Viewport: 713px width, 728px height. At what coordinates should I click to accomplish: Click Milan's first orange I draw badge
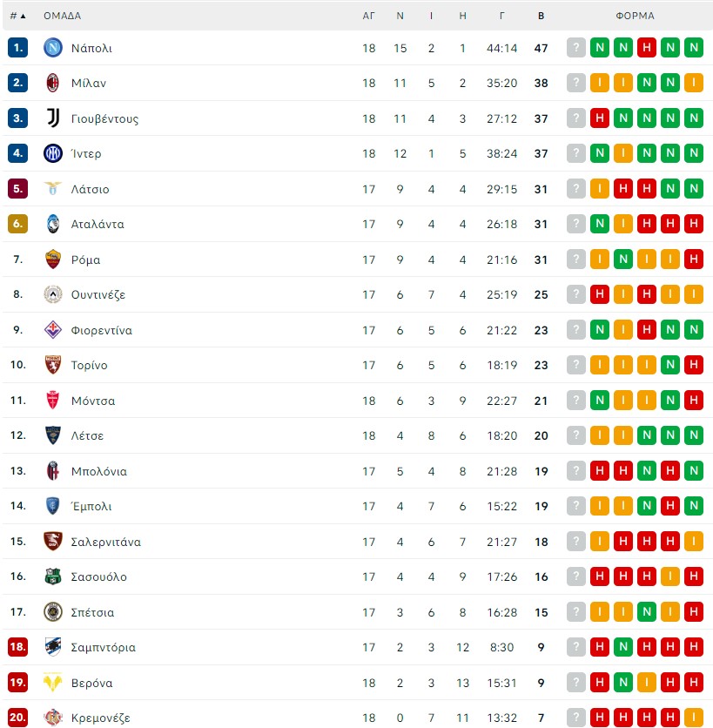pos(600,83)
